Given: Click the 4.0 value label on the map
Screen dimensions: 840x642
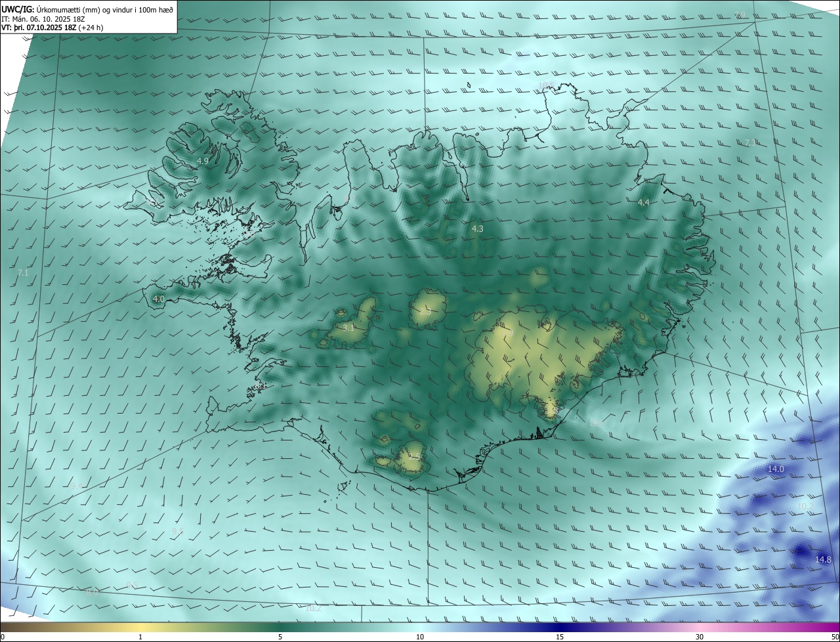Looking at the screenshot, I should click(x=158, y=299).
